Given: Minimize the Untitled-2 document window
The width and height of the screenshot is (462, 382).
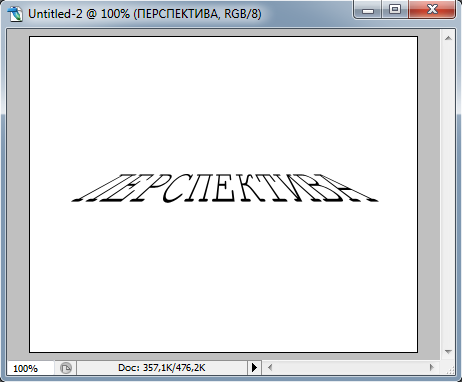Looking at the screenshot, I should tap(367, 10).
